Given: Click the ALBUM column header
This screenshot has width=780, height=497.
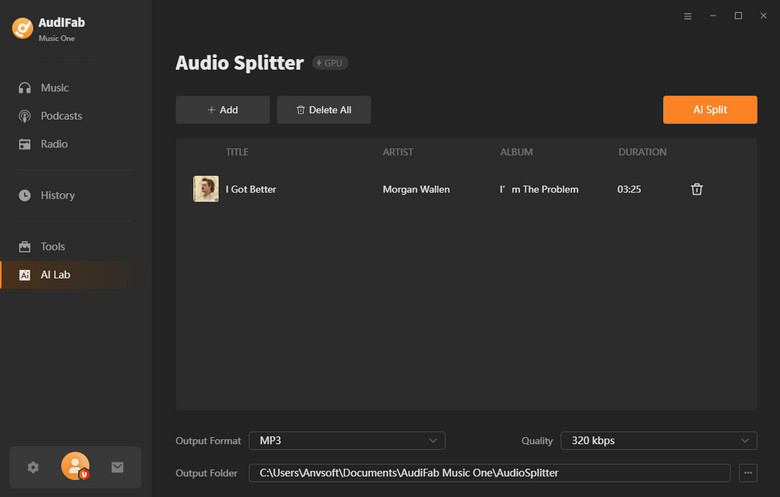Looking at the screenshot, I should click(516, 152).
